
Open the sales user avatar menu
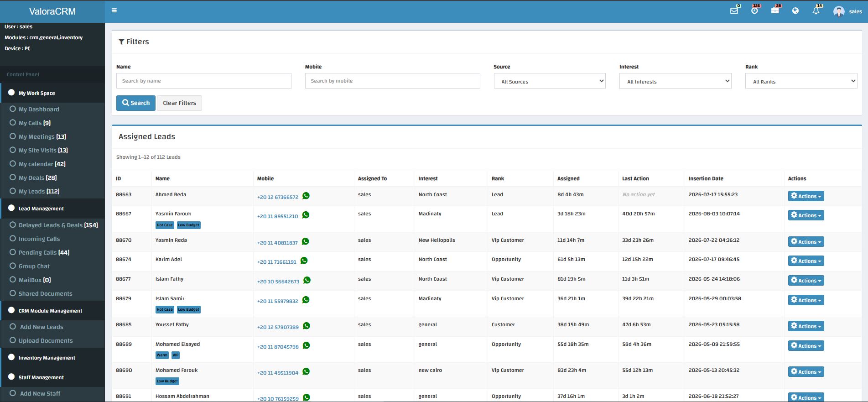(x=847, y=11)
